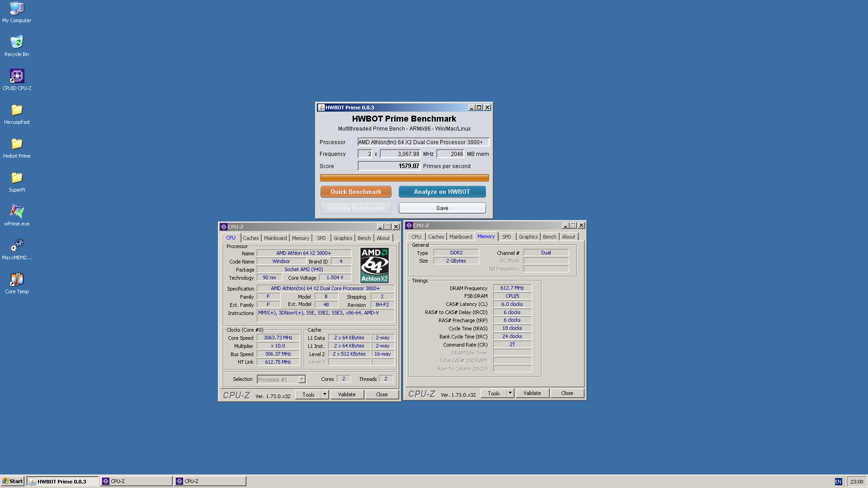Click Tools button in left CPU-Z

tap(308, 394)
